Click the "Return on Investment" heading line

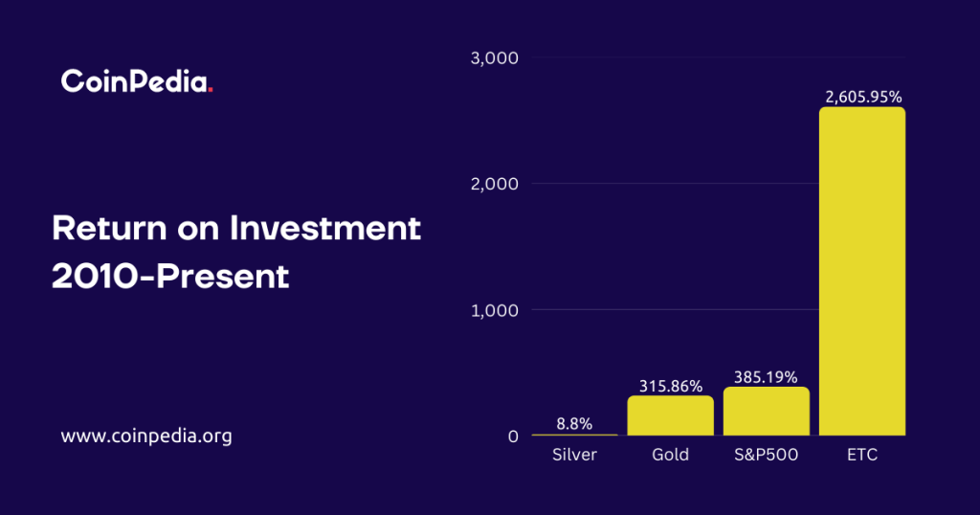pos(236,228)
